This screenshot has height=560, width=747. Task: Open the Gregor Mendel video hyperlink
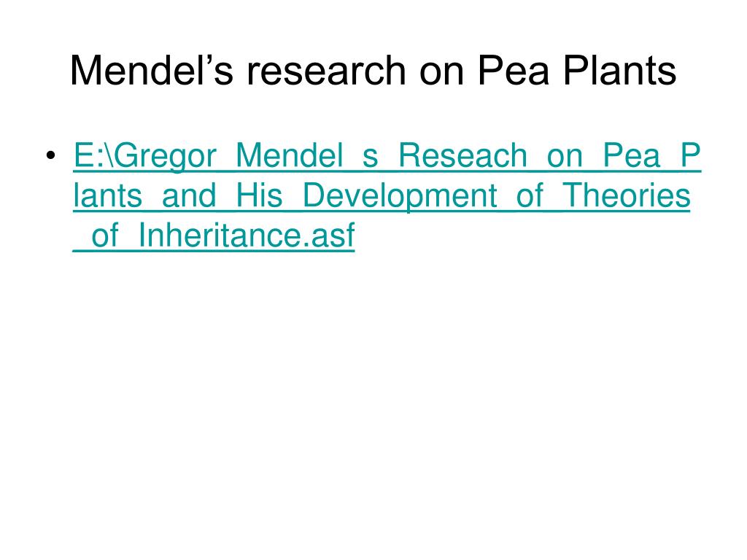click(387, 195)
